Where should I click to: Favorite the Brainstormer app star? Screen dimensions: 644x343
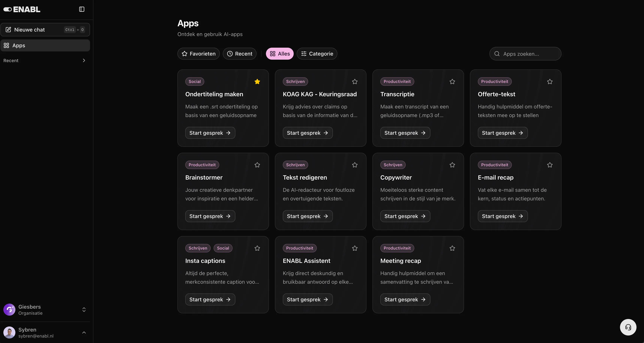coord(257,165)
